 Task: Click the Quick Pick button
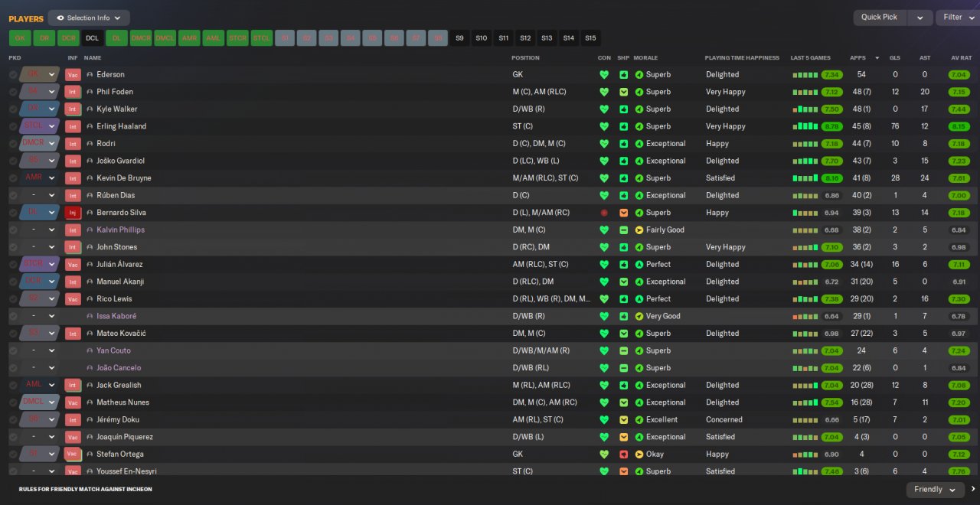(x=880, y=18)
